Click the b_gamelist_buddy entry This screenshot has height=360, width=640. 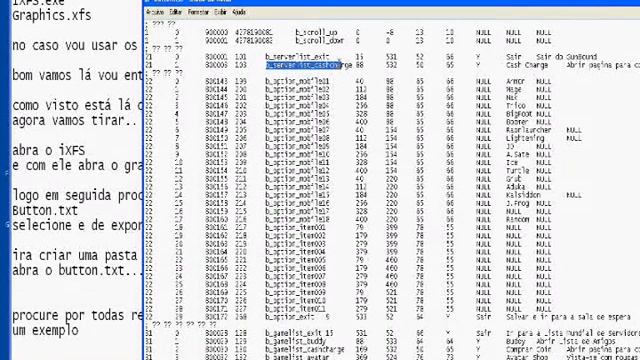pos(296,341)
